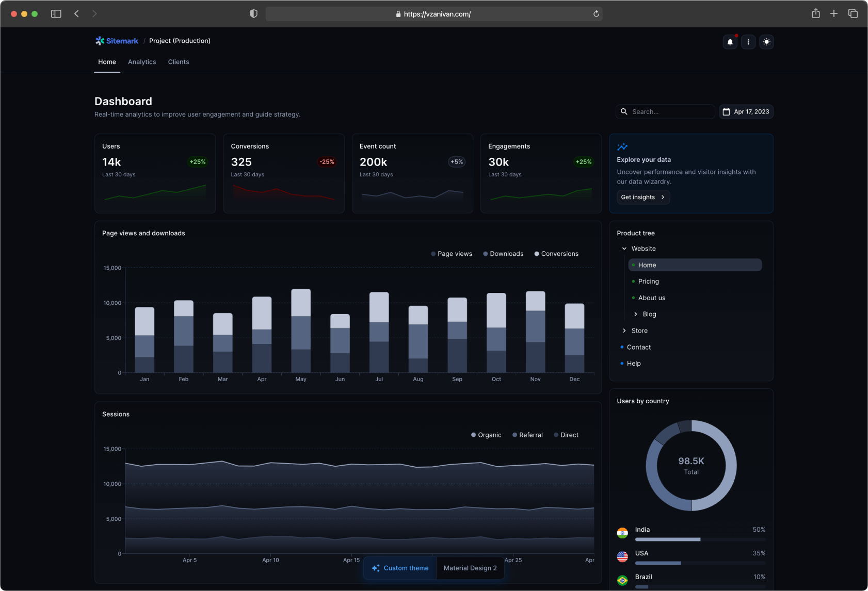Select Contact in the product tree
Viewport: 868px width, 591px height.
coord(689,347)
